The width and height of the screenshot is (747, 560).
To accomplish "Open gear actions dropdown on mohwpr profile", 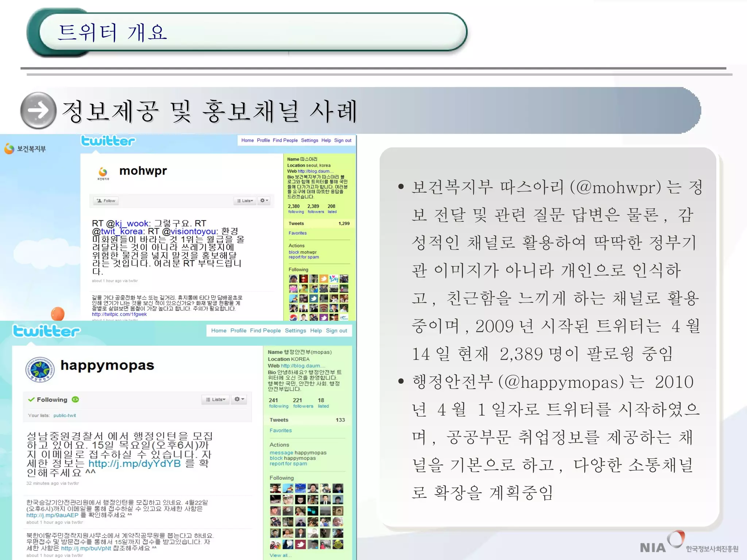I will coord(264,201).
